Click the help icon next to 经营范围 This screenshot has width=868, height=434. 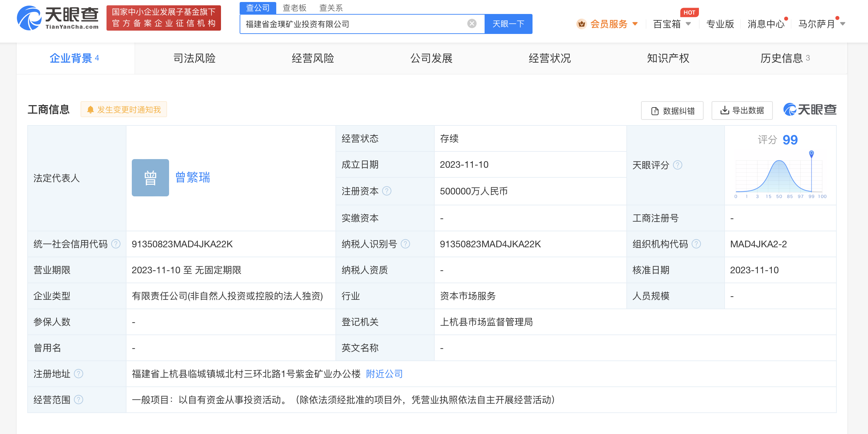tap(79, 400)
